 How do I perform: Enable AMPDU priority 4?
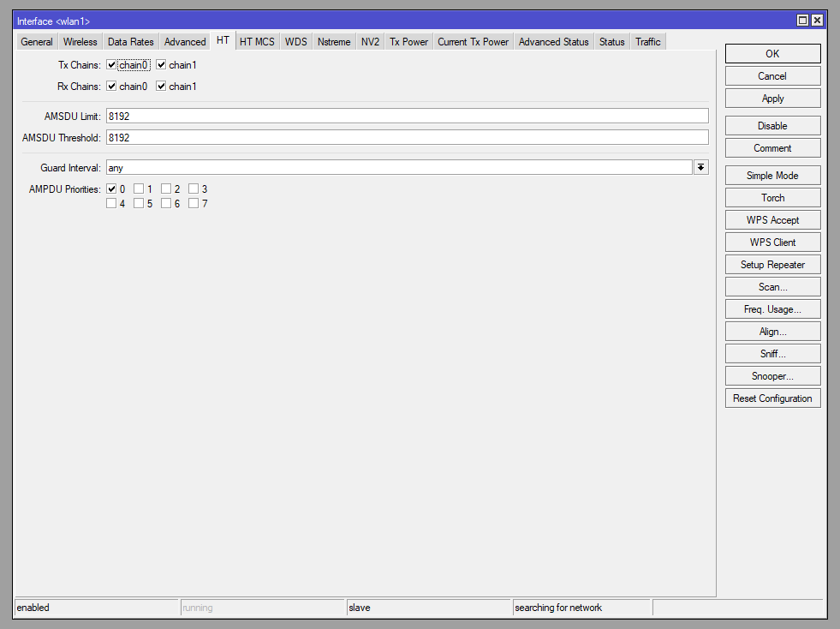click(x=111, y=203)
